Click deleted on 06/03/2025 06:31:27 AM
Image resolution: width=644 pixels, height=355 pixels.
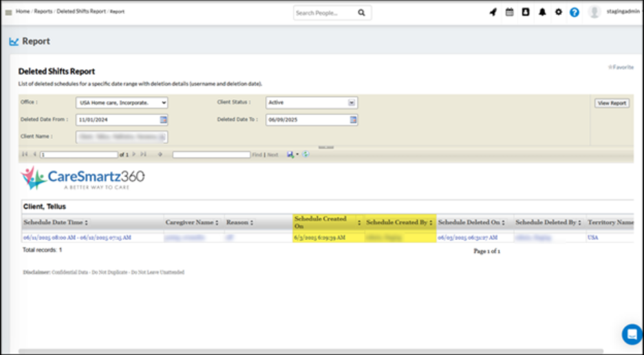point(467,237)
